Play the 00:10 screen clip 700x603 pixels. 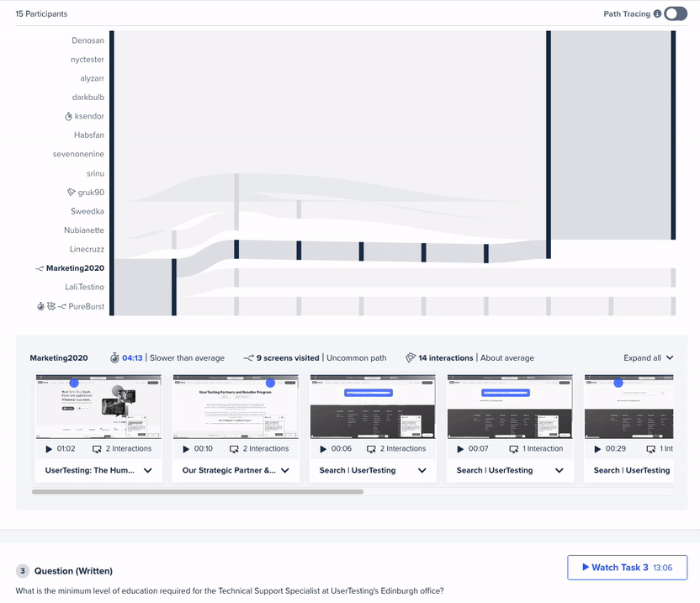coord(187,449)
